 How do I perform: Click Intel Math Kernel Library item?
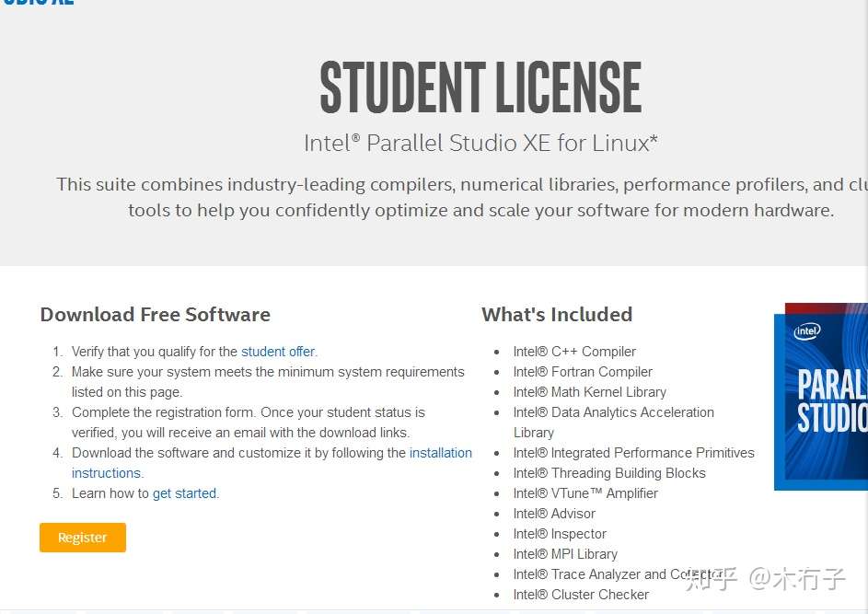[589, 392]
